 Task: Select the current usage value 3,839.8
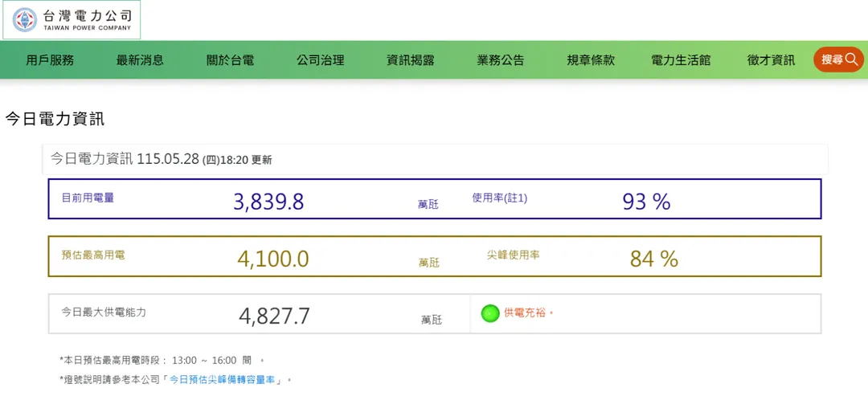pos(268,202)
